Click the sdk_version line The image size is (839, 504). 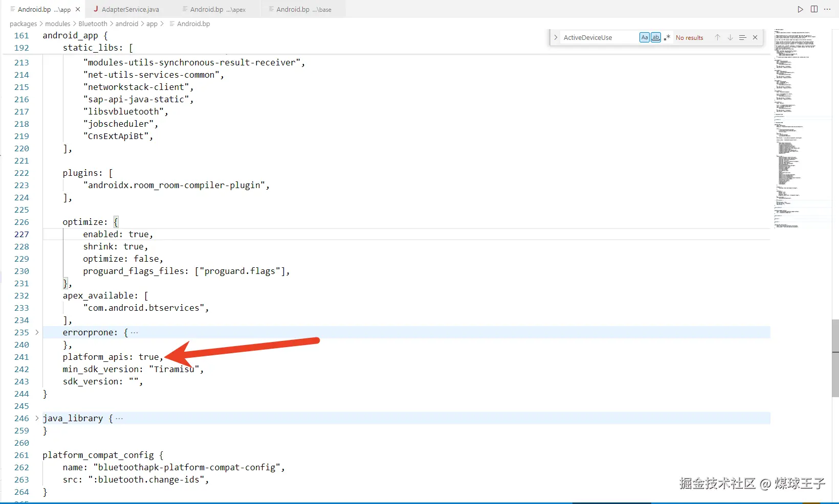click(x=103, y=381)
